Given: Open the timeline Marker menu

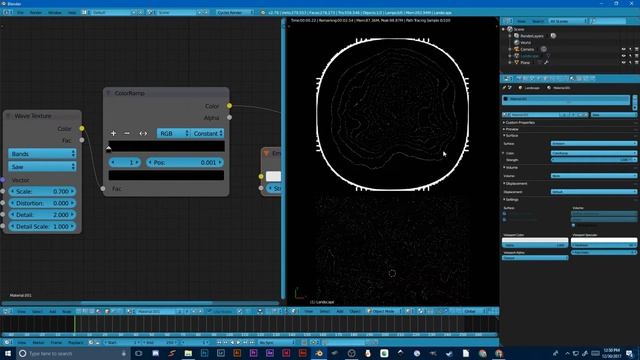Looking at the screenshot, I should [38, 342].
